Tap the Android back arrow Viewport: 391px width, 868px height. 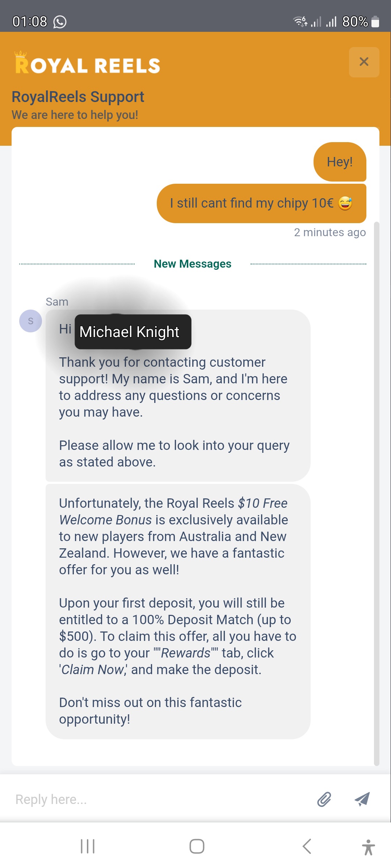tap(307, 846)
